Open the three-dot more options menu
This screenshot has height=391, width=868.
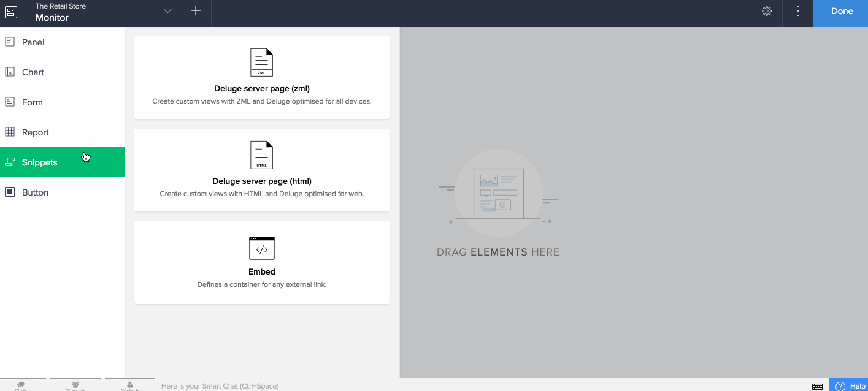coord(798,11)
